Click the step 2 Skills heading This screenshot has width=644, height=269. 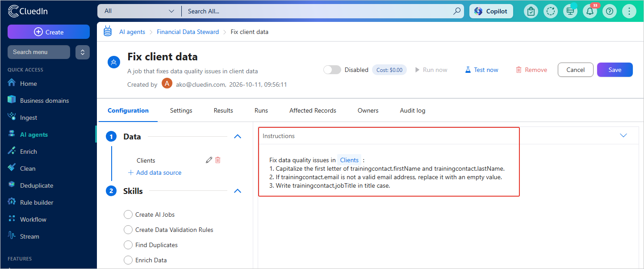coord(133,191)
